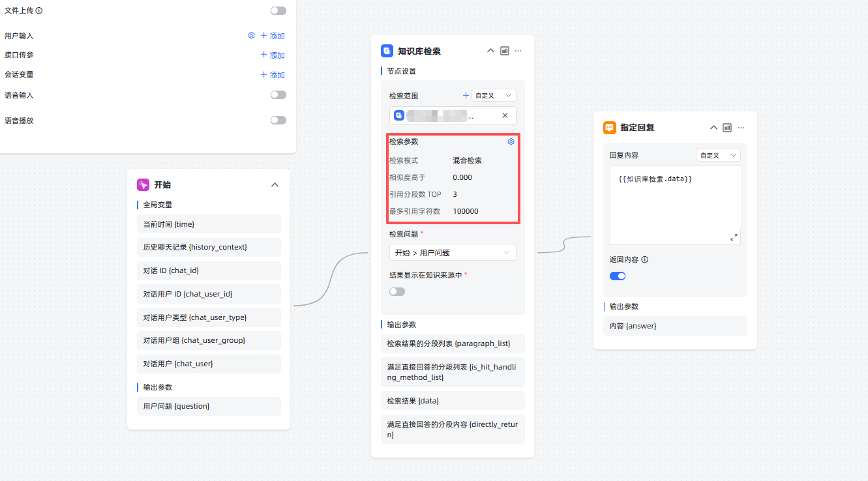This screenshot has width=868, height=481.
Task: Enable the 结果显示在知识来源中 toggle
Action: tap(397, 291)
